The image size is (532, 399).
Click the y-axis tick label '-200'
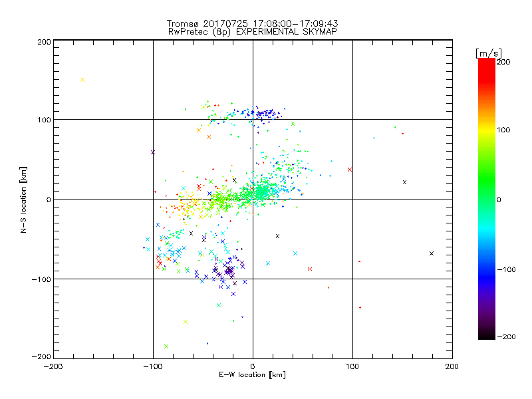click(x=41, y=356)
